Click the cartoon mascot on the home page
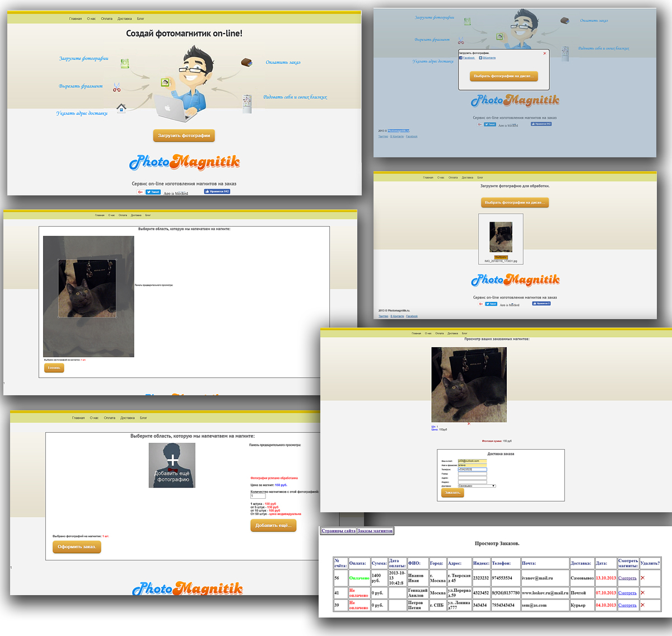This screenshot has height=636, width=672. (x=184, y=84)
